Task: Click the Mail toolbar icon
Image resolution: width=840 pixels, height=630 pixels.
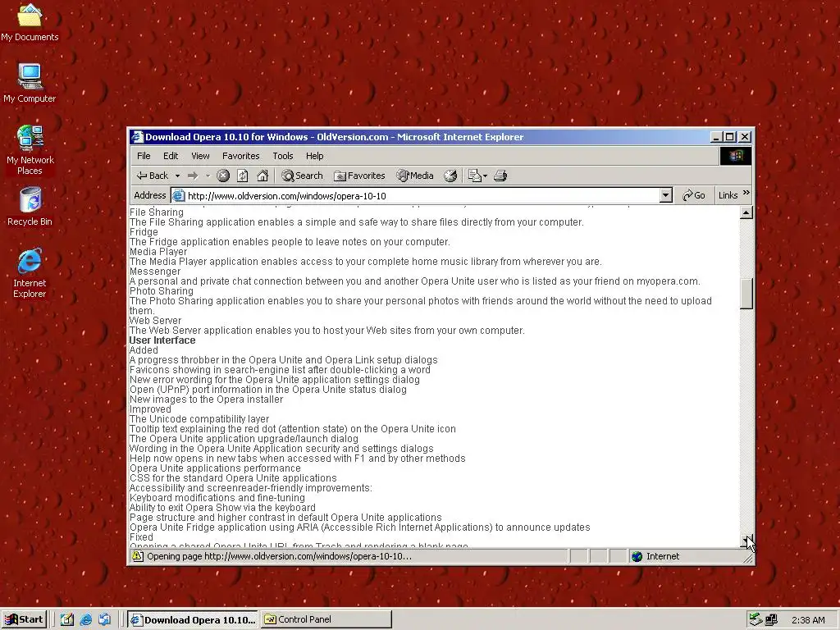Action: click(475, 176)
